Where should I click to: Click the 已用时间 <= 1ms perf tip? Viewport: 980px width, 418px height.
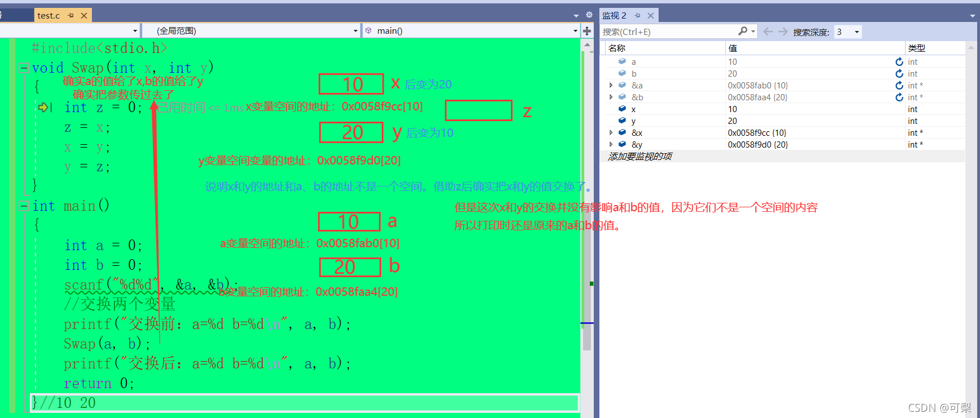[x=201, y=107]
